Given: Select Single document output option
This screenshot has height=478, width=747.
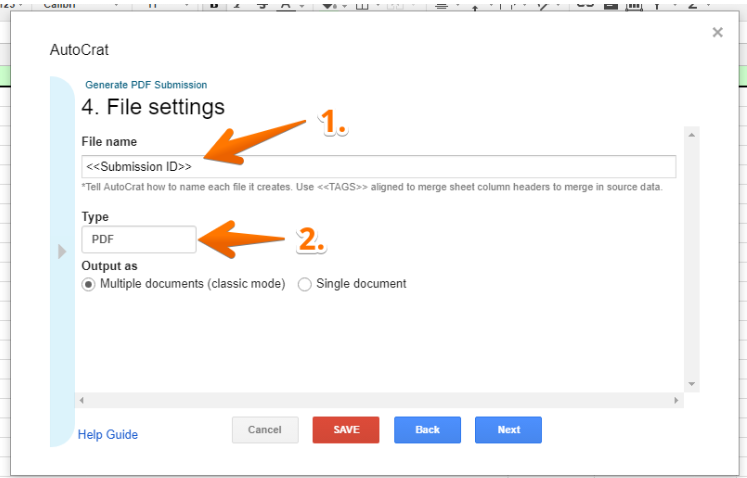Looking at the screenshot, I should click(304, 285).
